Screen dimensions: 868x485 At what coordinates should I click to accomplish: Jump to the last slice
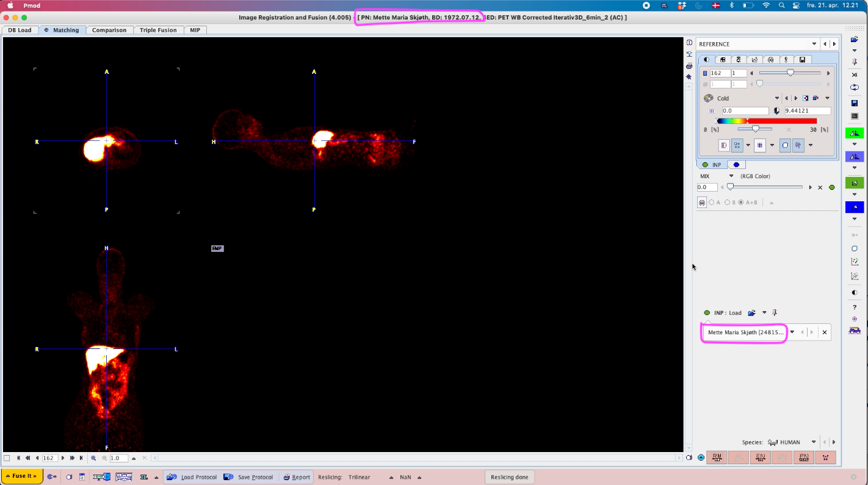coord(81,458)
